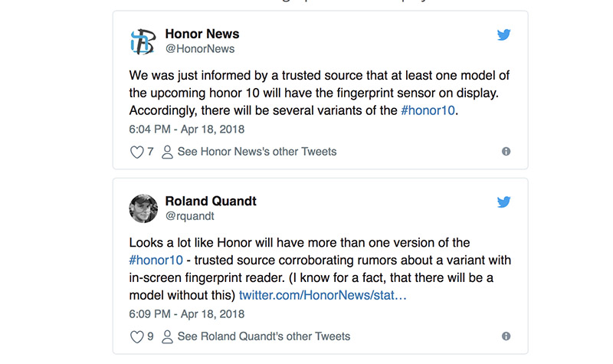The width and height of the screenshot is (613, 364).
Task: Open Roland Quandt's profile photo
Action: pyautogui.click(x=143, y=208)
